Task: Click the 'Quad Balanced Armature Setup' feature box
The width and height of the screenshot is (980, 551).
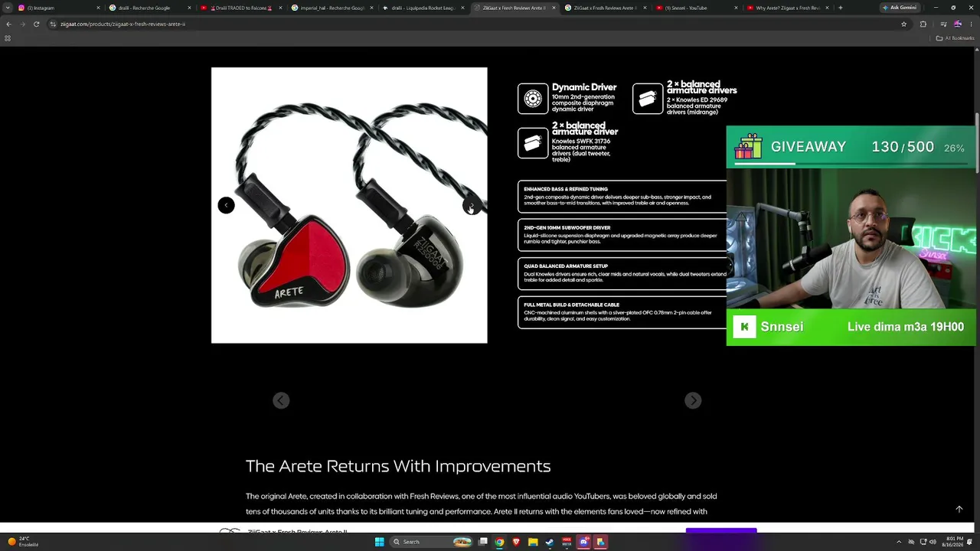Action: coord(622,273)
